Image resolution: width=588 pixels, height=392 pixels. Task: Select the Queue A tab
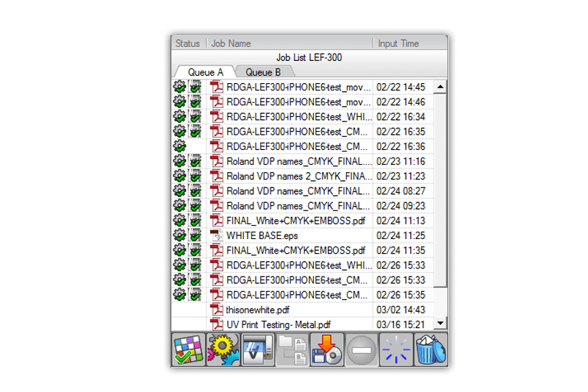205,72
